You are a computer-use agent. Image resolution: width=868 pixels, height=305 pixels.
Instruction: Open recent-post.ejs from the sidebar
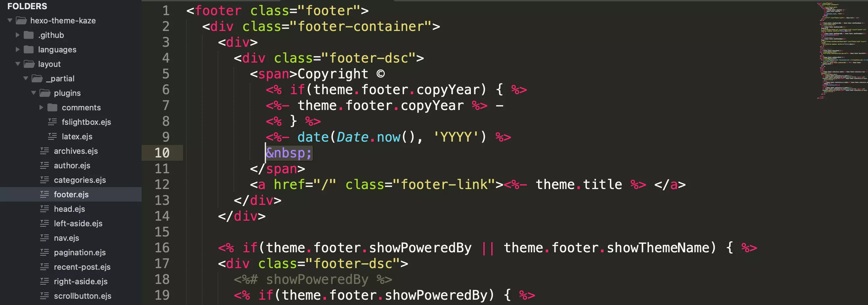82,267
